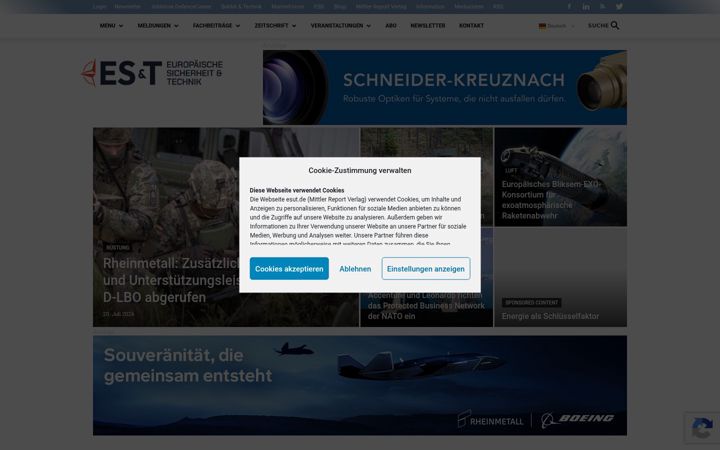Click the Facebook icon in top bar

pyautogui.click(x=569, y=6)
